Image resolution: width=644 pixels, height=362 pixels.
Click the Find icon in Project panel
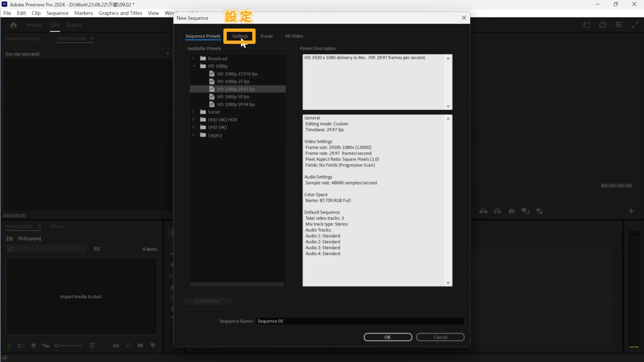(128, 345)
